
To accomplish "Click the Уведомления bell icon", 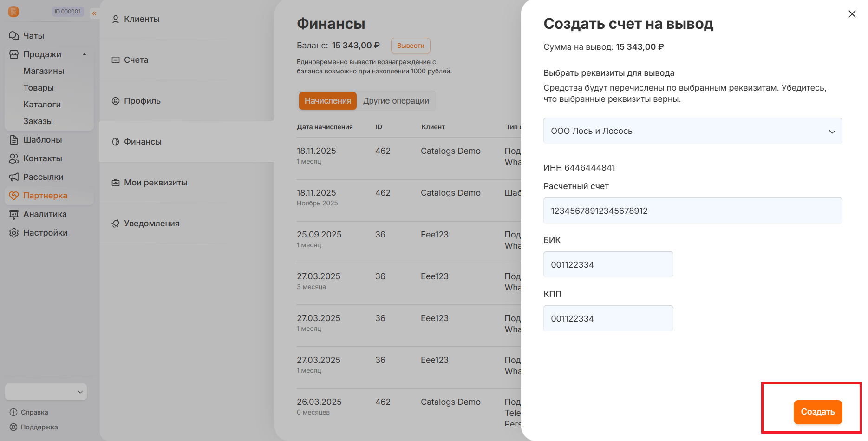I will (x=116, y=224).
